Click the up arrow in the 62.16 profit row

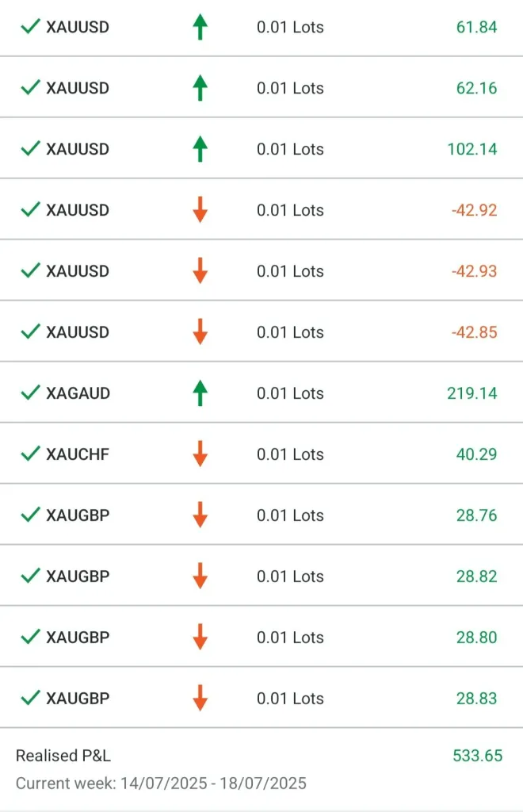(200, 88)
